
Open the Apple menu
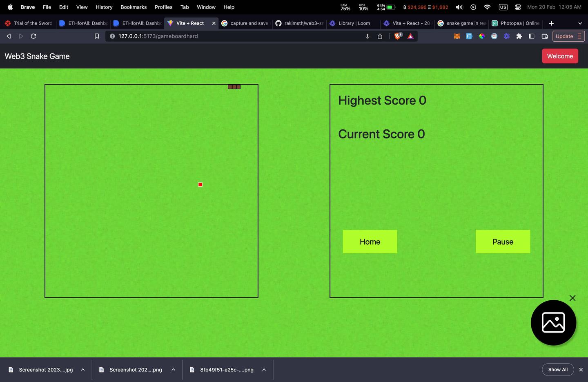(10, 7)
